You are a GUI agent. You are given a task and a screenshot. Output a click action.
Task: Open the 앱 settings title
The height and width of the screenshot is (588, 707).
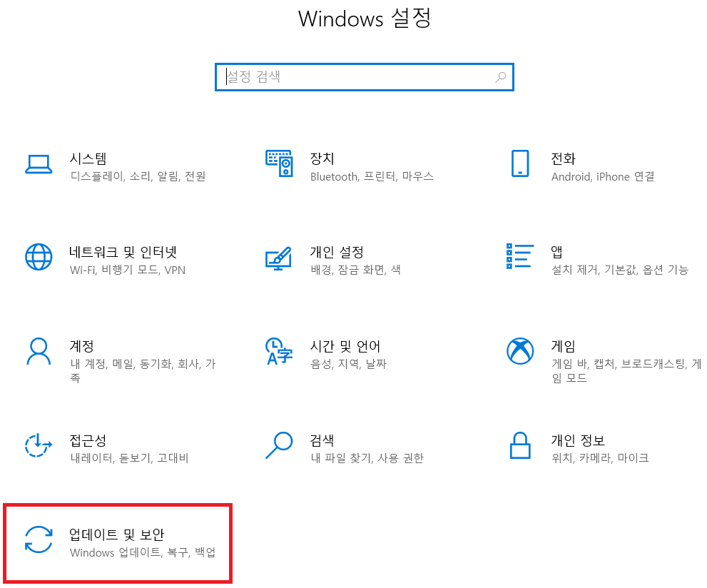[557, 252]
